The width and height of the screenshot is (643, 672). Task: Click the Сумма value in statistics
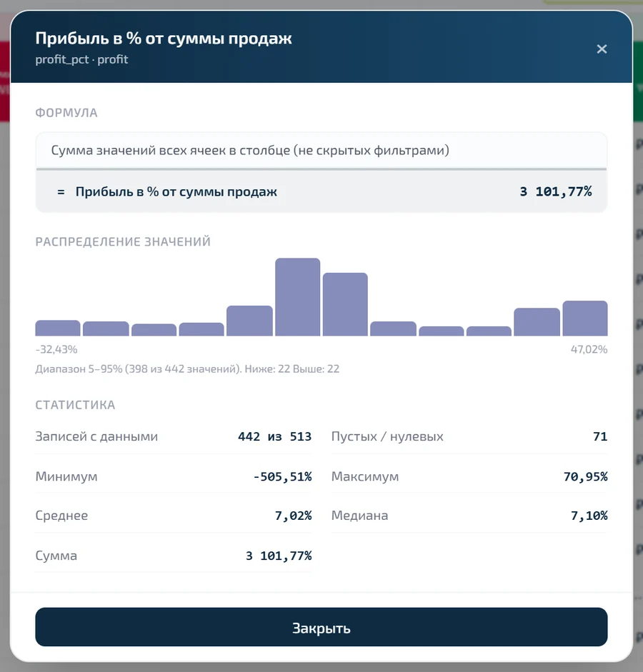279,556
